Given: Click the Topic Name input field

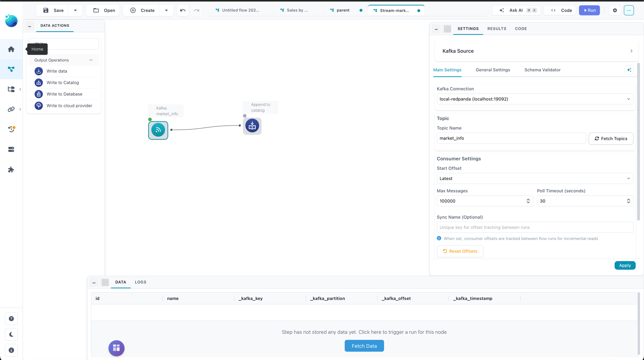Looking at the screenshot, I should 511,138.
